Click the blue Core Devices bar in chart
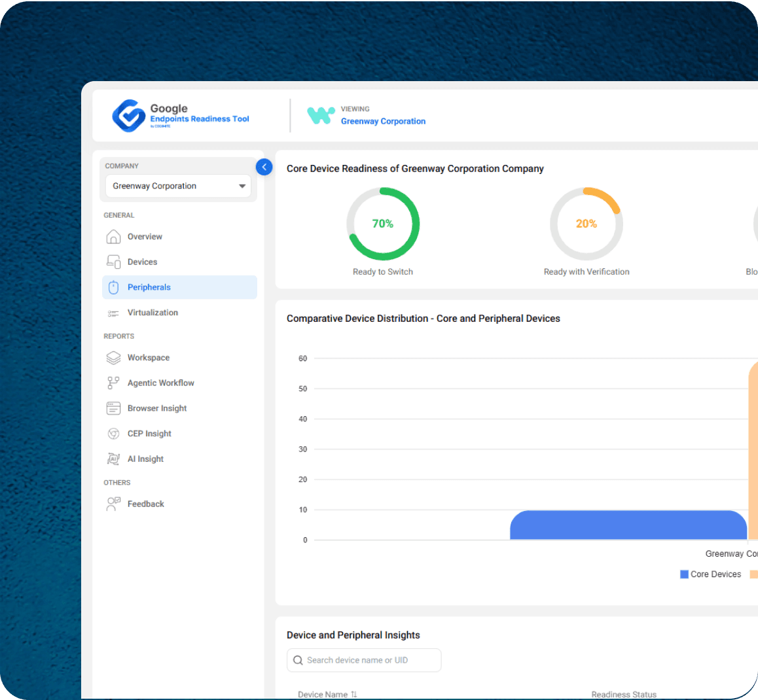This screenshot has height=700, width=758. pyautogui.click(x=628, y=525)
